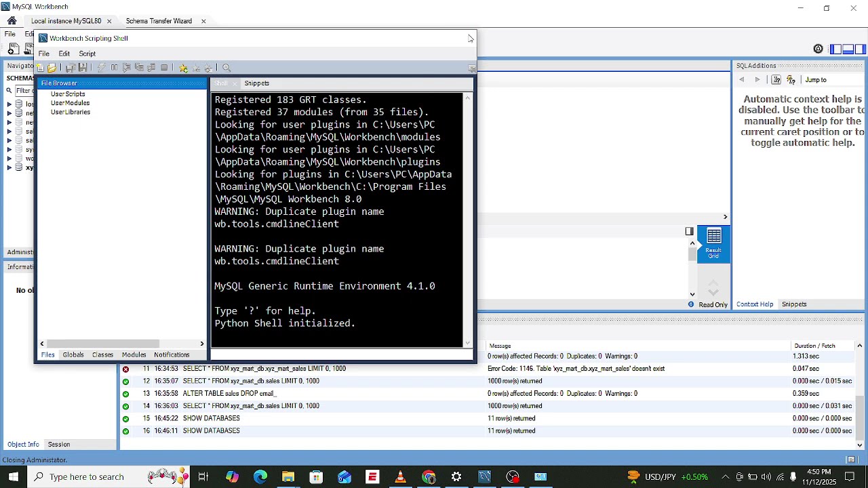Open main Workbench File menu
Image resolution: width=868 pixels, height=488 pixels.
coord(10,34)
